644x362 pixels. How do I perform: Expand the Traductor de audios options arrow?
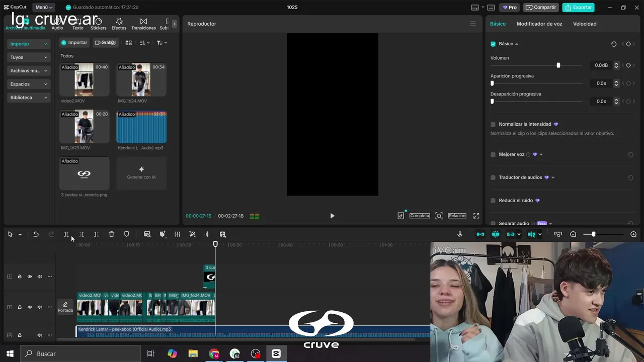[552, 177]
